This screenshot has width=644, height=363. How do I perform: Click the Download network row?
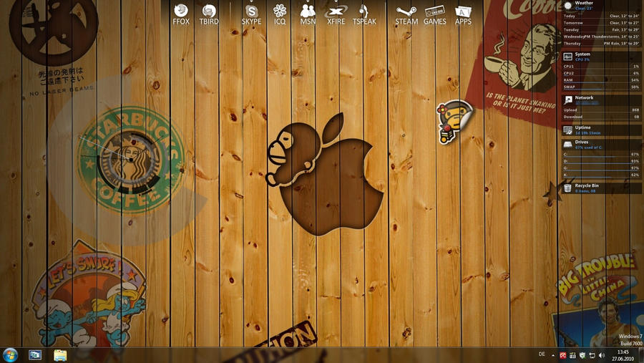(601, 117)
